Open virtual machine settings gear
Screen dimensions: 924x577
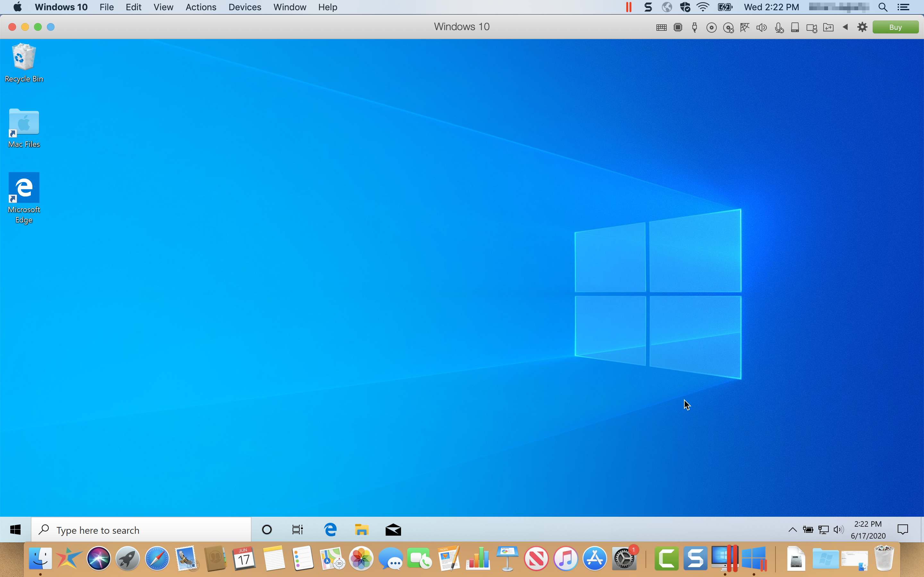[862, 28]
